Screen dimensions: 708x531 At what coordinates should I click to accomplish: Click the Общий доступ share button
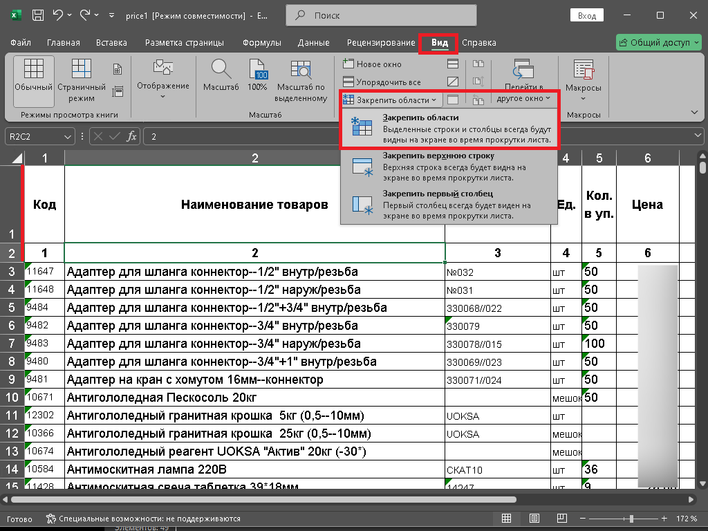pos(658,42)
